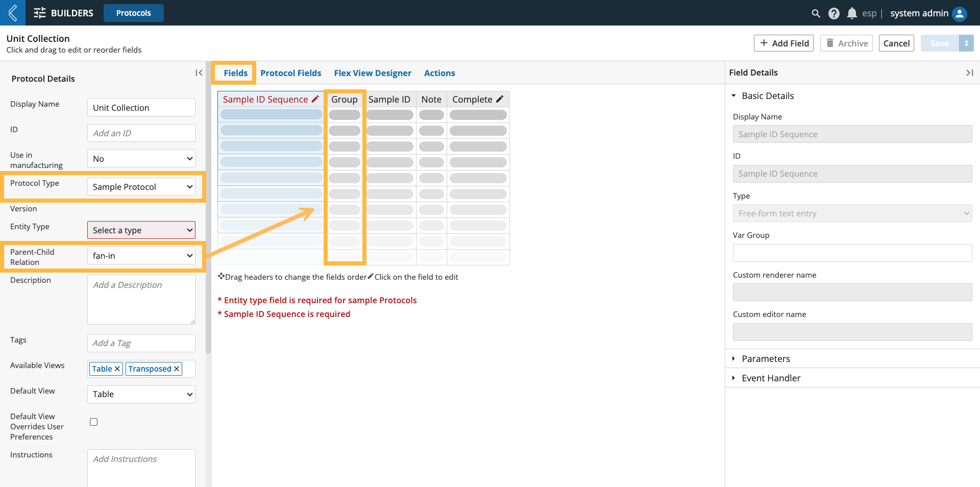Click the Custom editor name field

point(852,332)
